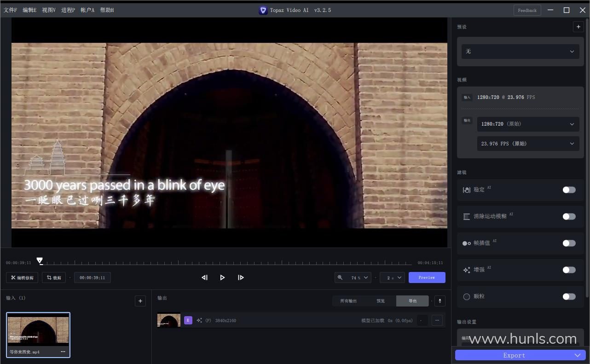Viewport: 590px width, 364px height.
Task: Toggle the 增强 enhancement switch
Action: 569,270
